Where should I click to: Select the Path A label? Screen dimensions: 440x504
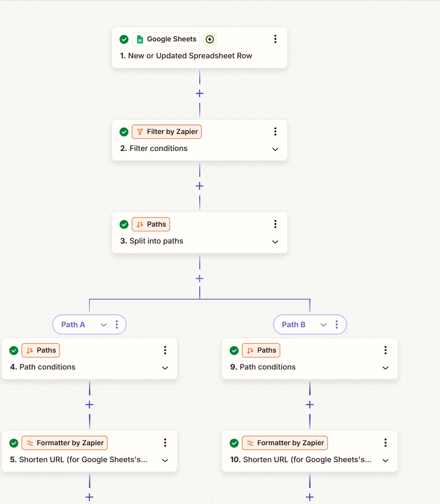coord(73,325)
